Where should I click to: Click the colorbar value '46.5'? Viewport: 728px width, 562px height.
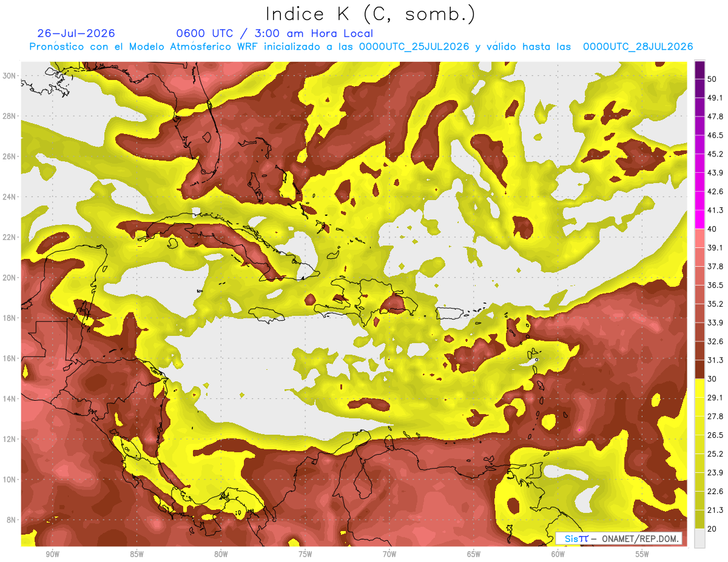(x=715, y=135)
